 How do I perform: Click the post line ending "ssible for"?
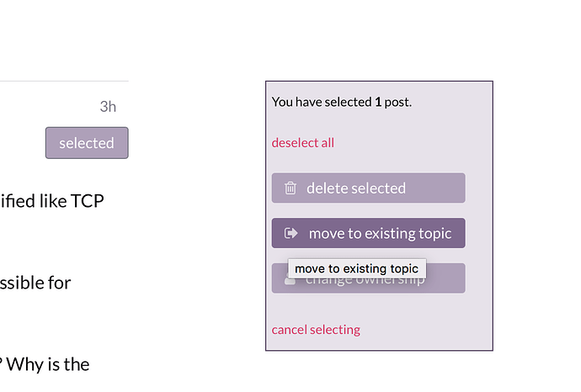35,283
